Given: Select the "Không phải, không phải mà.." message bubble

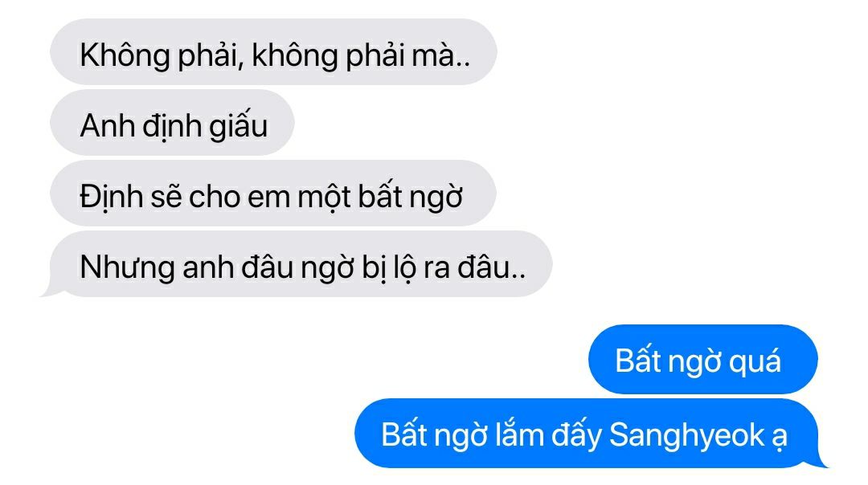Looking at the screenshot, I should click(x=273, y=52).
